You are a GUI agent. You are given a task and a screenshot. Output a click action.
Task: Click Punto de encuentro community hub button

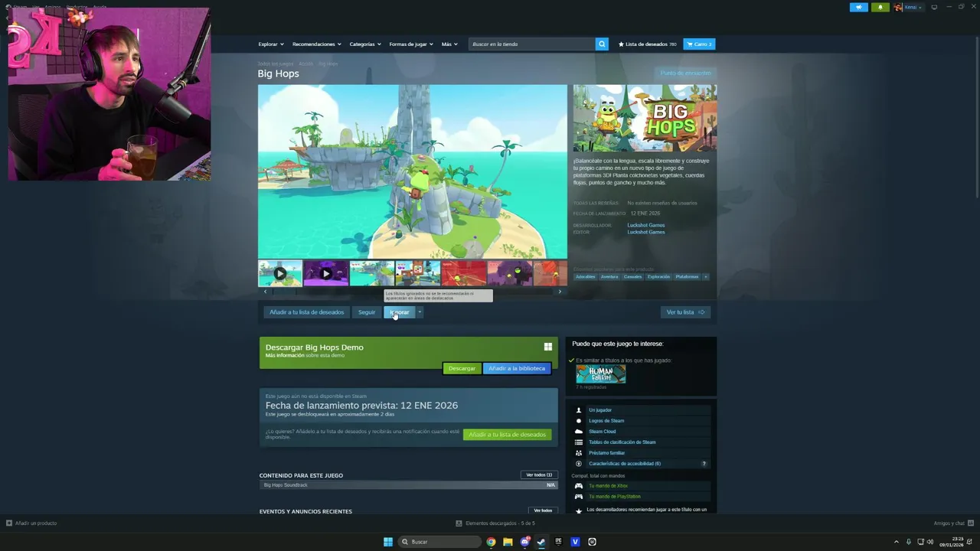click(686, 73)
